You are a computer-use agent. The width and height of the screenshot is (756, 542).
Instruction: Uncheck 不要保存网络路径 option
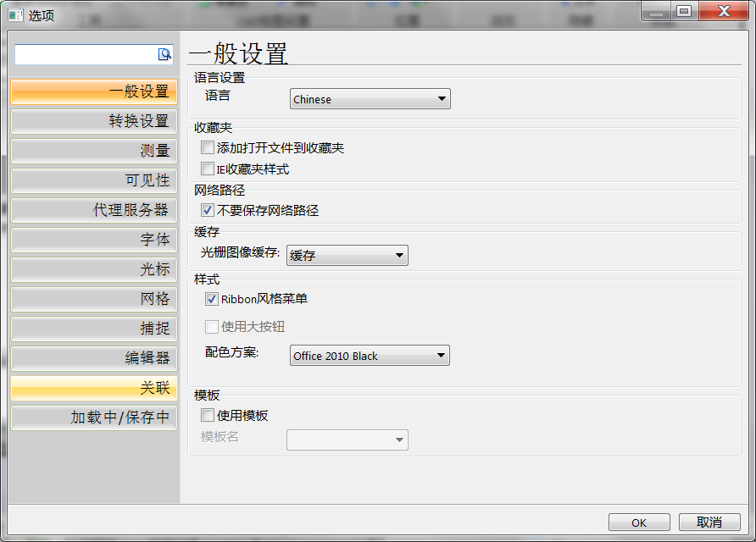click(x=208, y=210)
